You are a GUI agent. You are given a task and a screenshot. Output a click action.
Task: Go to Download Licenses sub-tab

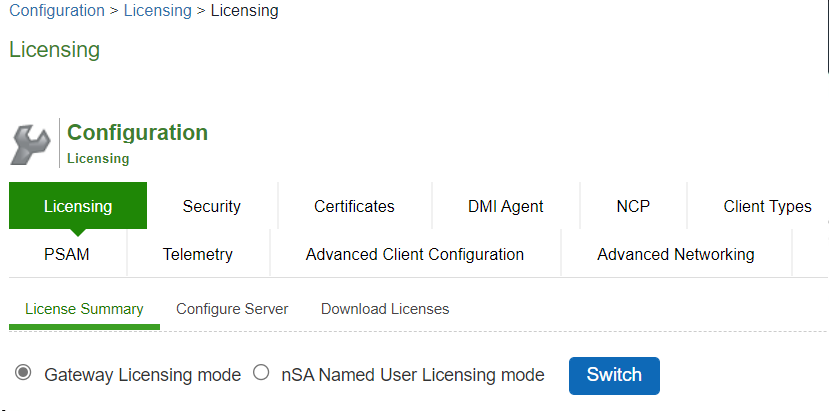coord(385,309)
